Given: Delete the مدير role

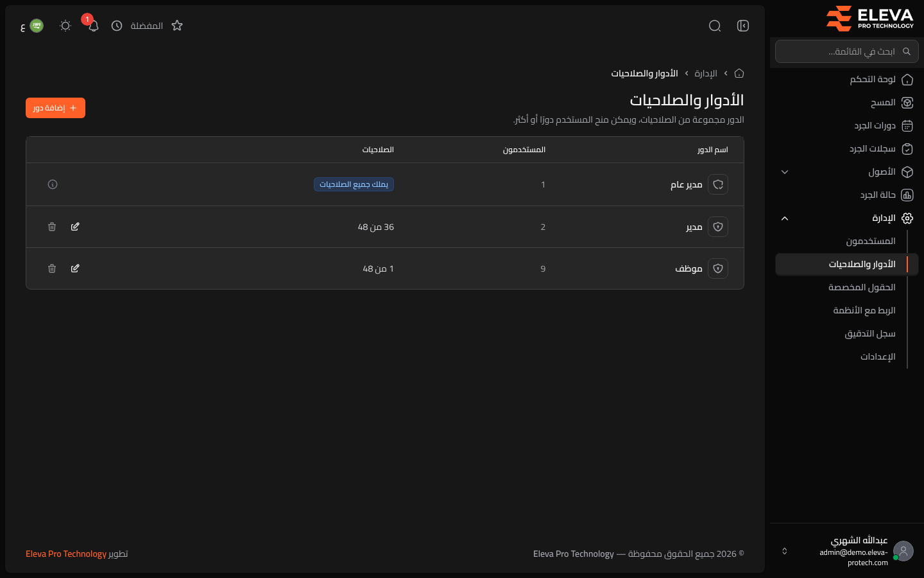Looking at the screenshot, I should tap(52, 227).
